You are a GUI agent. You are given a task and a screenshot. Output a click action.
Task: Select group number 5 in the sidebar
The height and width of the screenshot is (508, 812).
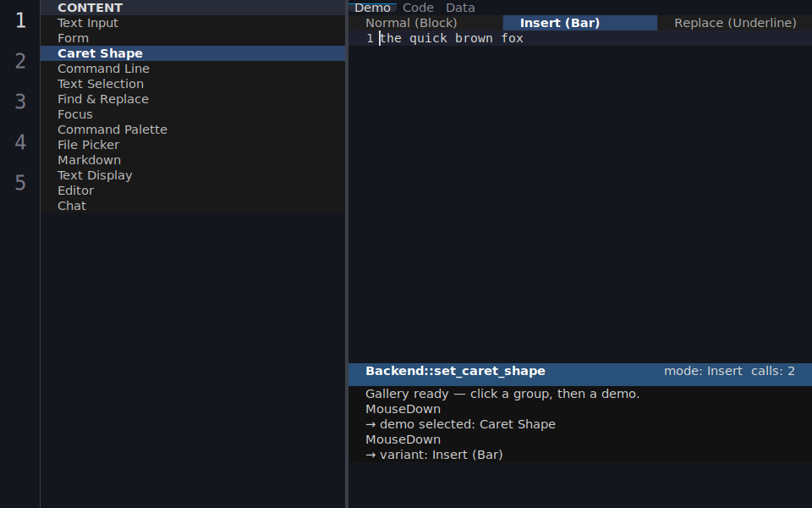(20, 183)
